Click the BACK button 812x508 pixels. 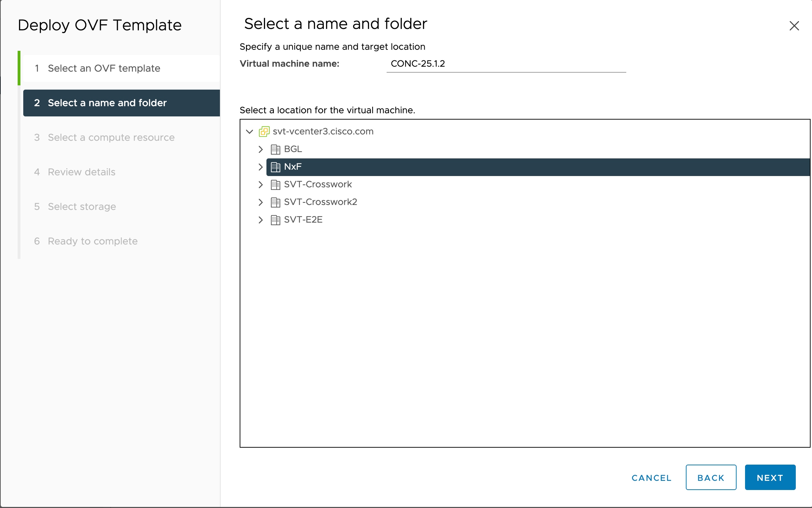tap(711, 477)
